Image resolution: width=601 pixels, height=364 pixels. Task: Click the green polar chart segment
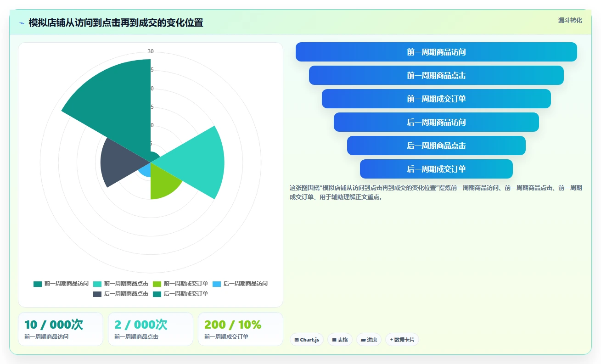coord(163,184)
